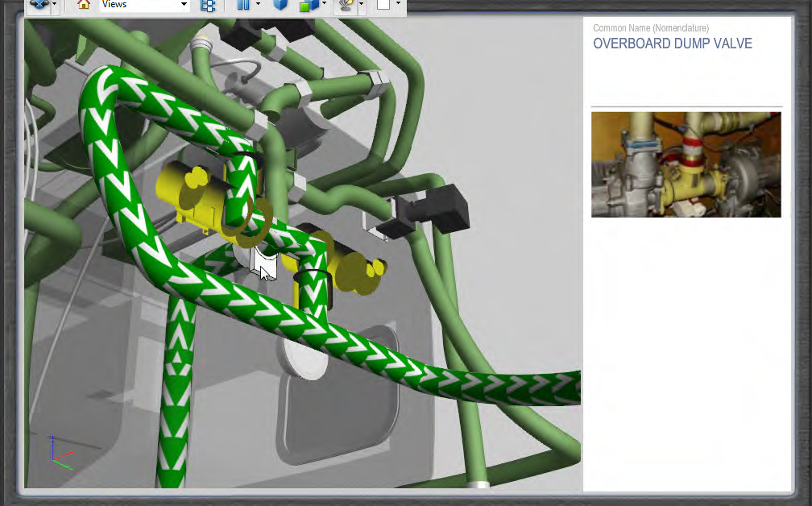Click the XYZ axis indicator in viewport
The image size is (812, 506).
pos(61,453)
